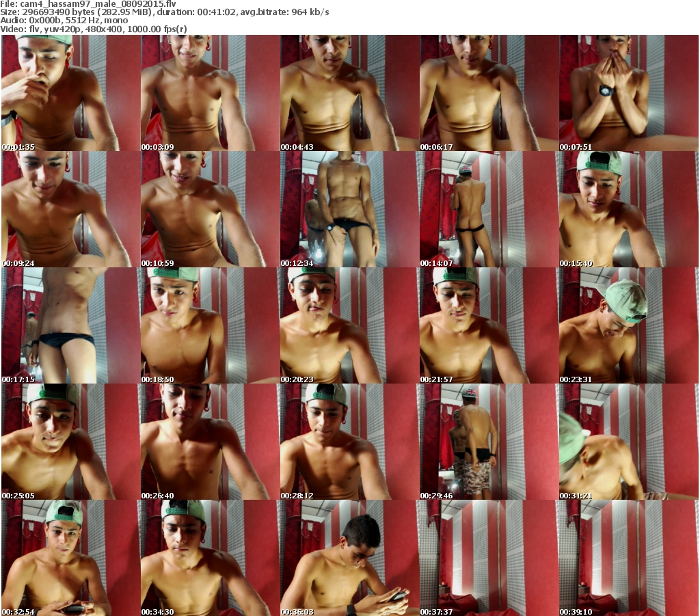The width and height of the screenshot is (700, 616).
Task: Select the Video flv yuv420p 480x400 line
Action: (94, 29)
